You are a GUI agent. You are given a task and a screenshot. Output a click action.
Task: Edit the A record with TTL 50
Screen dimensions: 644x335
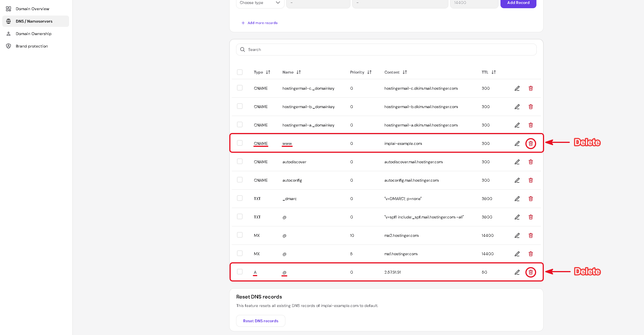pos(517,272)
